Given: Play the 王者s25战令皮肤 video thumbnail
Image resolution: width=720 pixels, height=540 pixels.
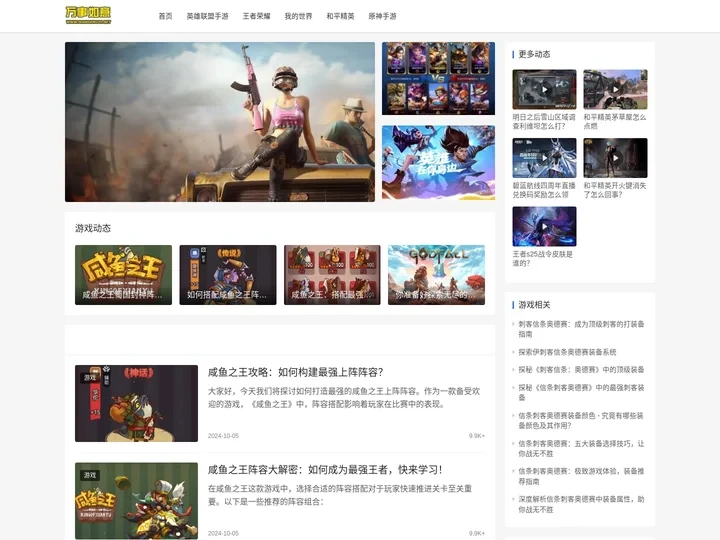Looking at the screenshot, I should (544, 226).
